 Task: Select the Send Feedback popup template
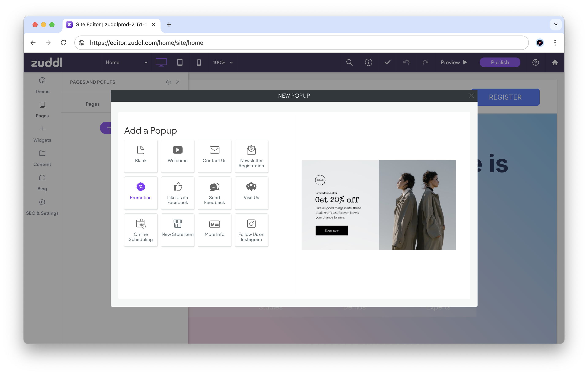pos(214,193)
